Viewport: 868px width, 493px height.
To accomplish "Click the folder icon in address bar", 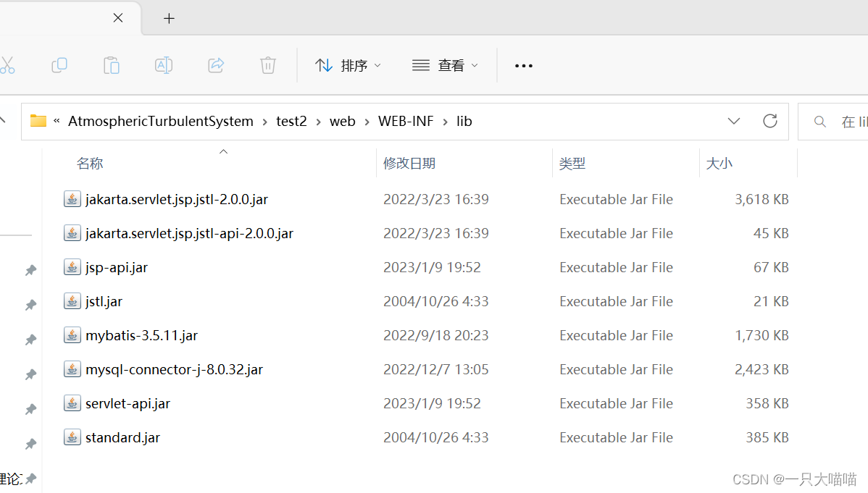I will (38, 121).
